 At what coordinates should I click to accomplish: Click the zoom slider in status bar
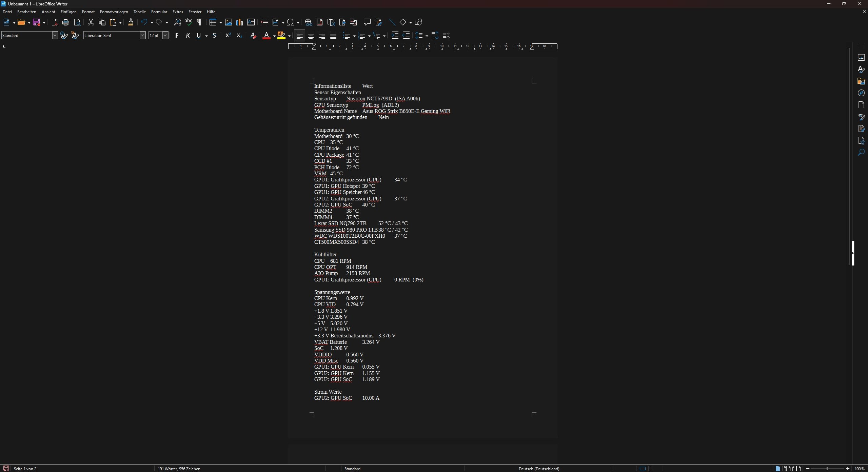[x=827, y=469]
